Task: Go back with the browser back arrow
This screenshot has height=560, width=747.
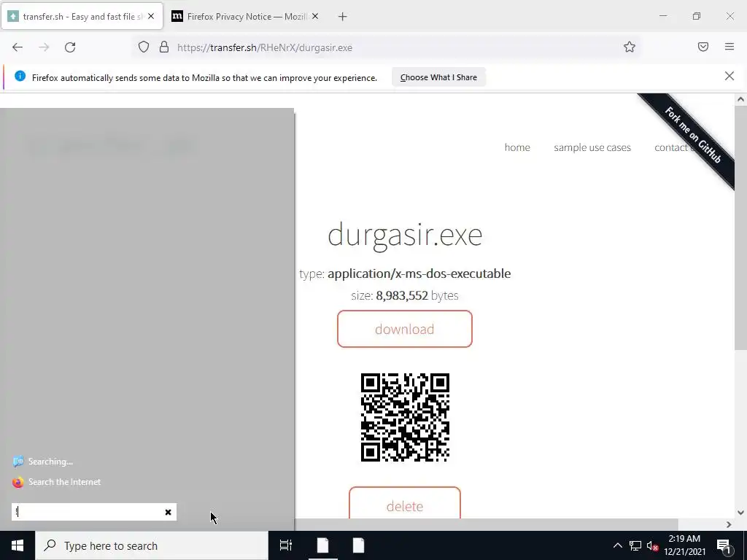Action: pyautogui.click(x=18, y=47)
